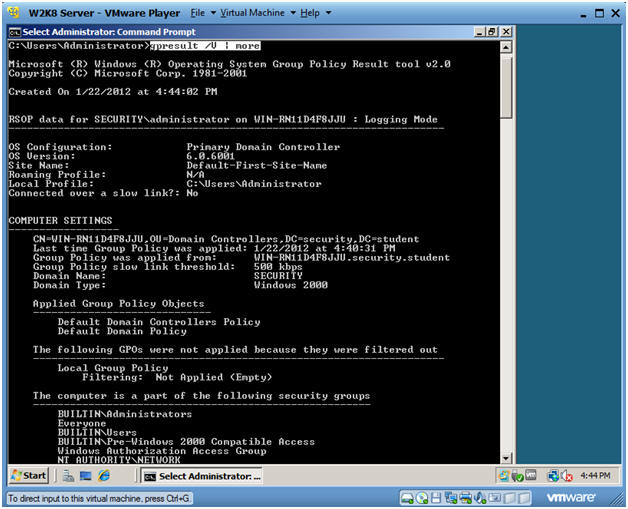628x509 pixels.
Task: Expand the Help menu dropdown arrow
Action: [x=328, y=13]
